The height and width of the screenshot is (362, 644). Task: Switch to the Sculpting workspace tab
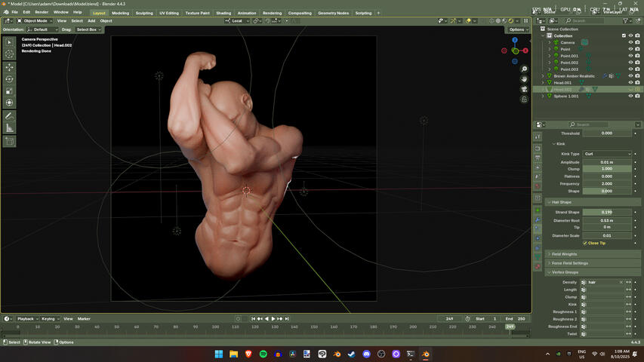(x=144, y=13)
